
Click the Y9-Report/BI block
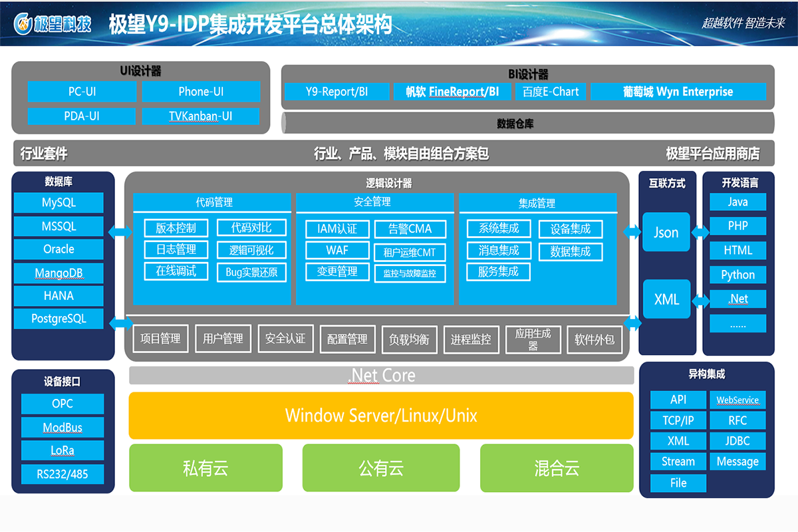pyautogui.click(x=336, y=92)
